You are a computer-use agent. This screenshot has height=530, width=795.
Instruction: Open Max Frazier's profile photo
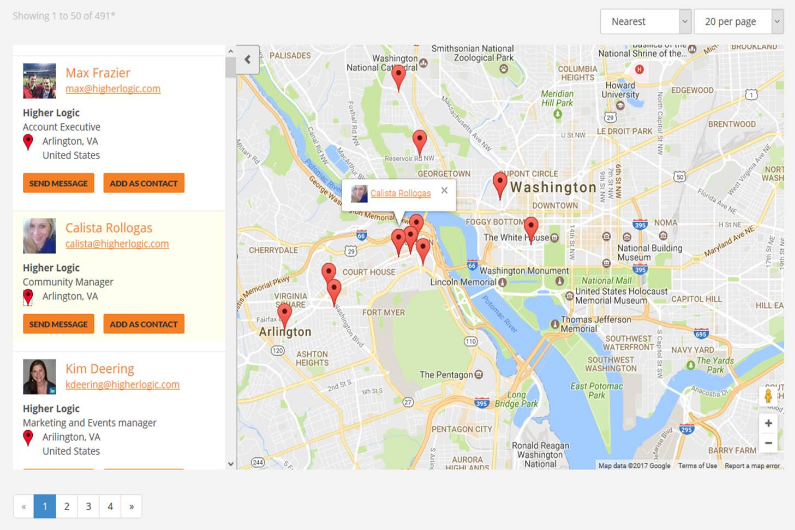click(40, 81)
